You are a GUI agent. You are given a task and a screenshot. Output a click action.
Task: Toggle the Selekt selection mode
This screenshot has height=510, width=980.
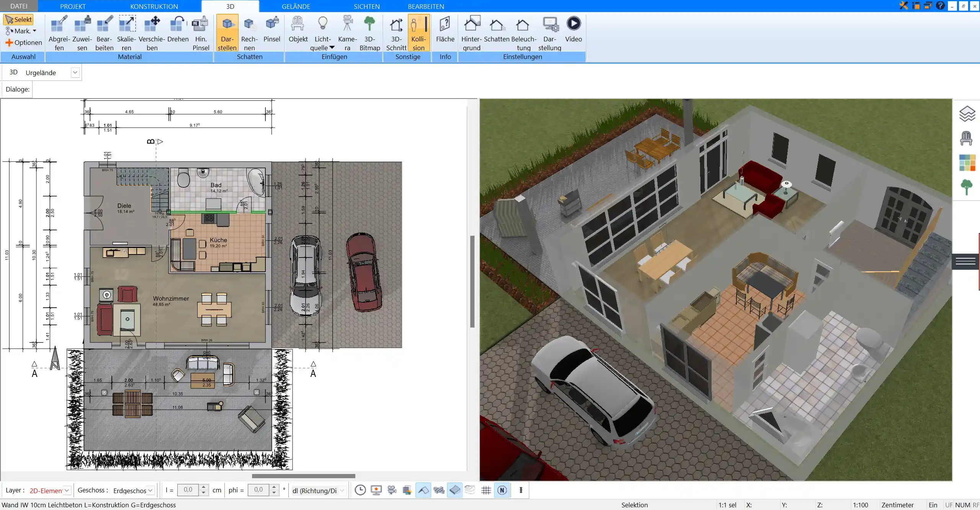pyautogui.click(x=18, y=20)
